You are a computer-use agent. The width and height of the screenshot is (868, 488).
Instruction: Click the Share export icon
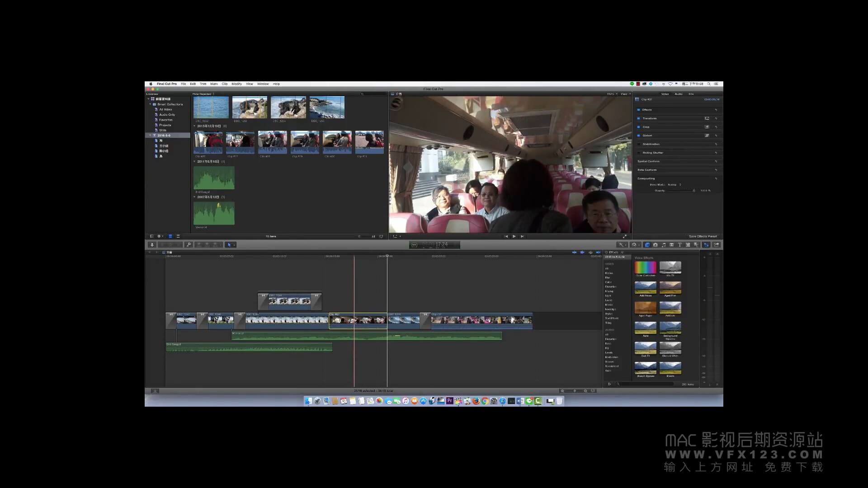point(717,244)
